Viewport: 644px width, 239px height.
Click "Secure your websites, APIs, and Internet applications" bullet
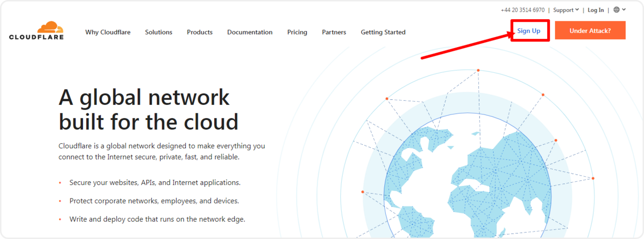point(155,182)
